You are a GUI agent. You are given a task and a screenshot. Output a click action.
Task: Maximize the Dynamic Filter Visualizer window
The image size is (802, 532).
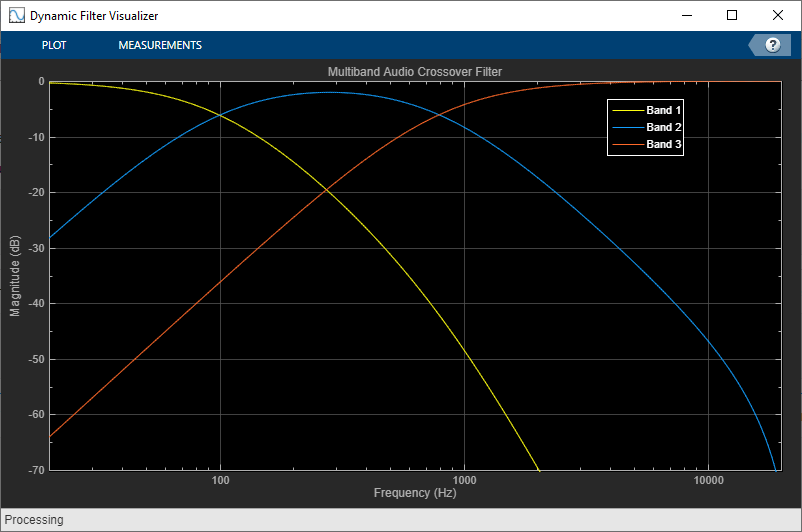click(732, 15)
